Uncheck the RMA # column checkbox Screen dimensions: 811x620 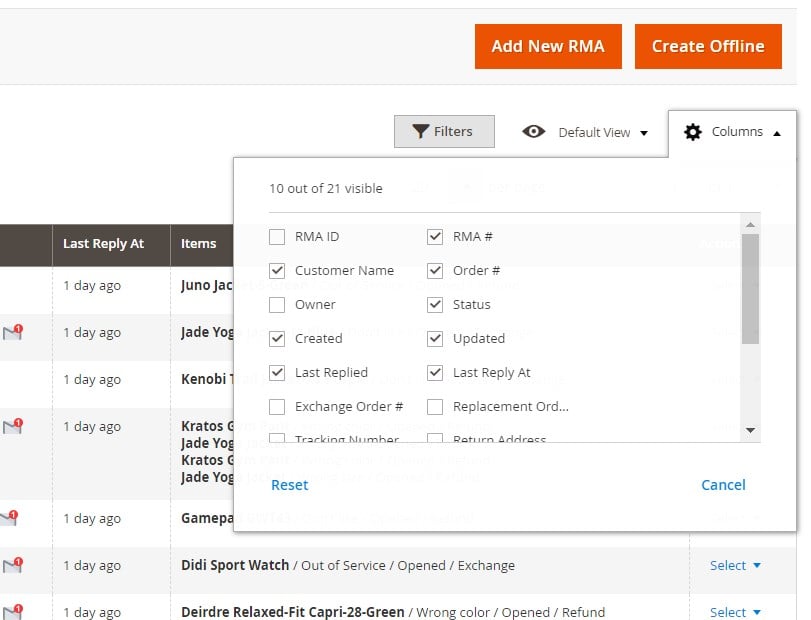(x=435, y=237)
